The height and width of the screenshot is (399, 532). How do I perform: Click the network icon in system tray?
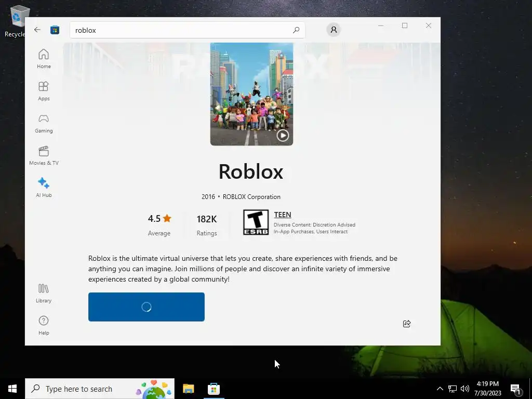click(x=453, y=389)
